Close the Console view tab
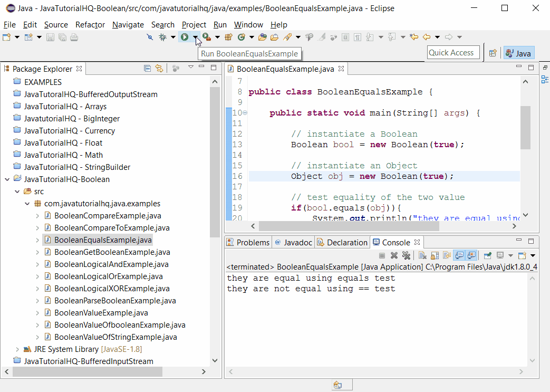 [x=417, y=242]
